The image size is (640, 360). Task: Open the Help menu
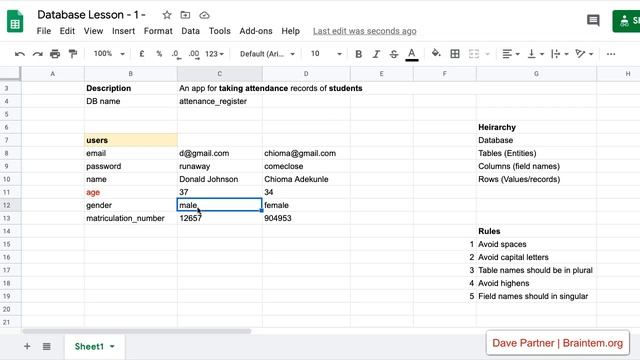click(x=291, y=31)
